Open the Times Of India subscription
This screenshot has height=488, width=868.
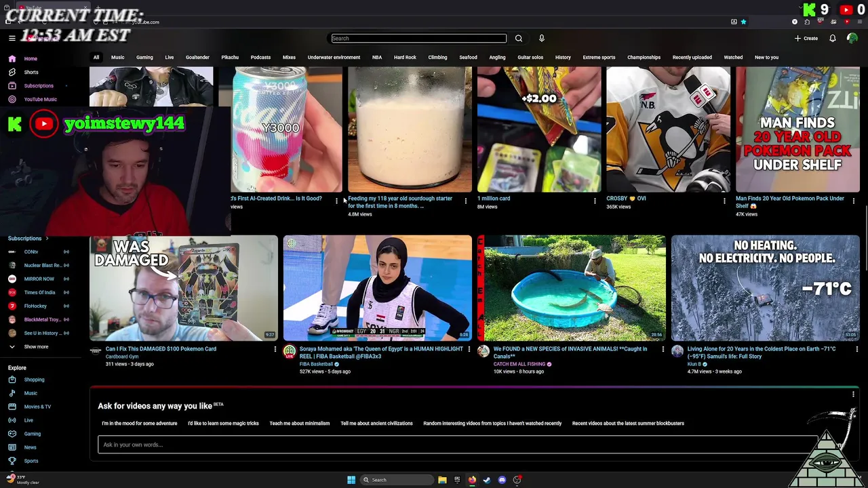click(39, 293)
